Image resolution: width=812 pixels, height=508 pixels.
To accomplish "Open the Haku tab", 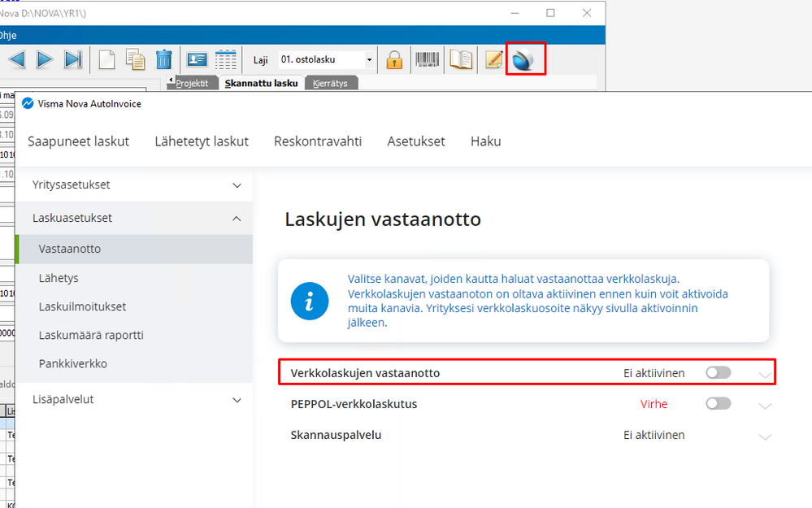I will [486, 141].
